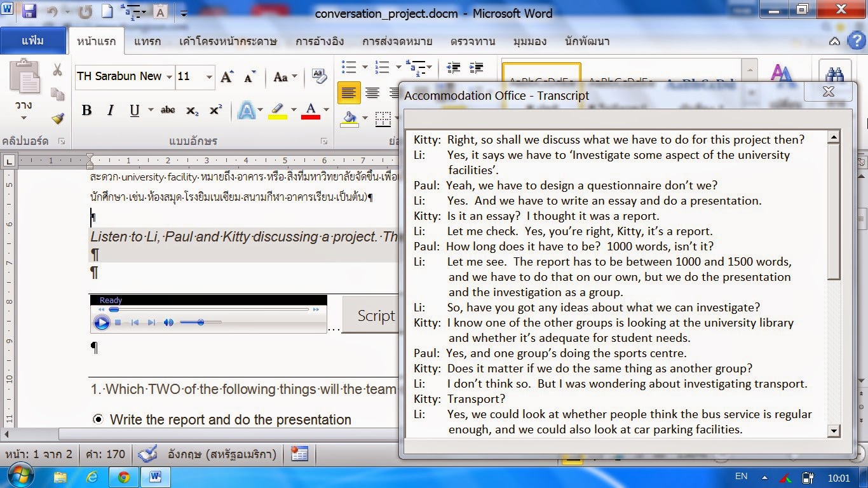Open the font name dropdown for TH Sarabun New

coord(168,76)
